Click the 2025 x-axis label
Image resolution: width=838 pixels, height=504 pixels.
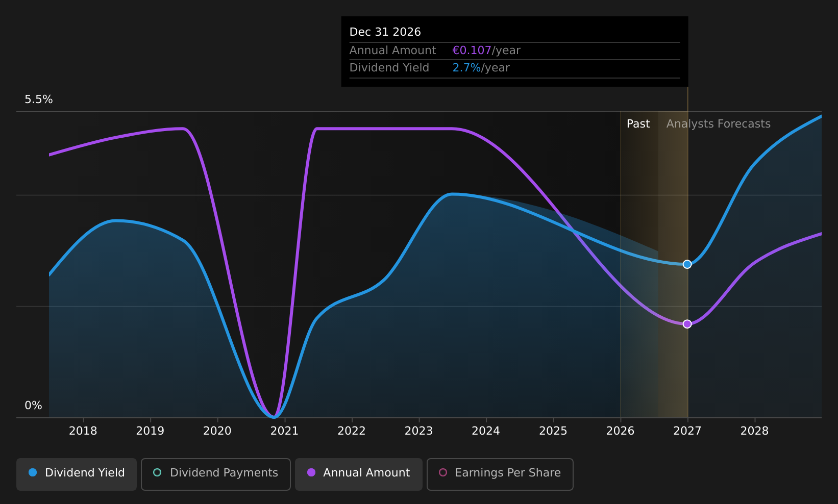[x=553, y=431]
